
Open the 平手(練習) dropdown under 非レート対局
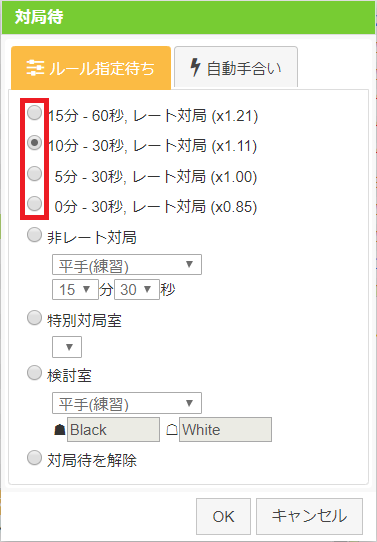coord(127,265)
